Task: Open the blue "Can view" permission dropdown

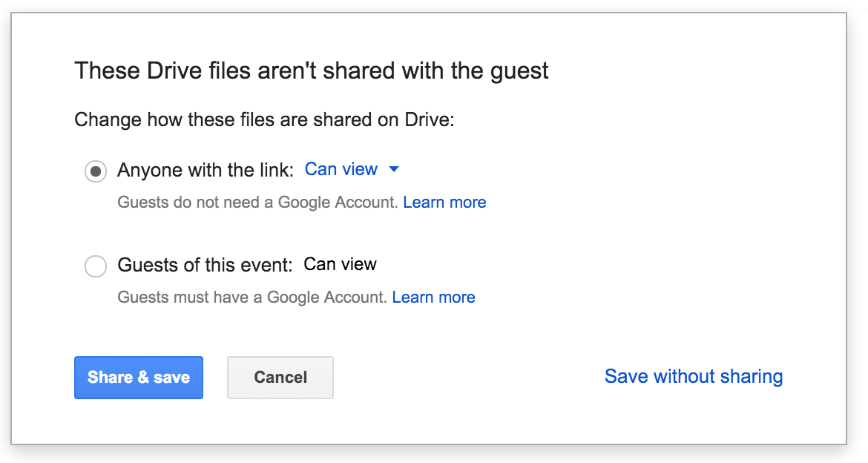Action: click(x=341, y=169)
